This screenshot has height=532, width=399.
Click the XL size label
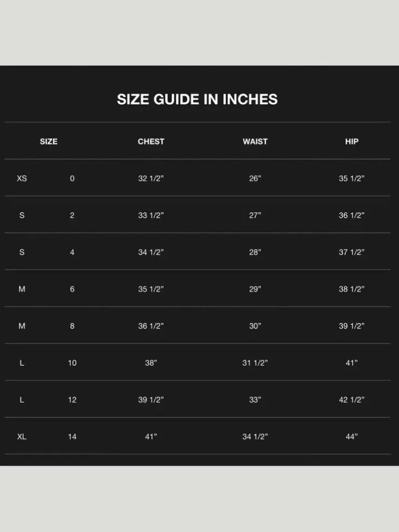[22, 437]
